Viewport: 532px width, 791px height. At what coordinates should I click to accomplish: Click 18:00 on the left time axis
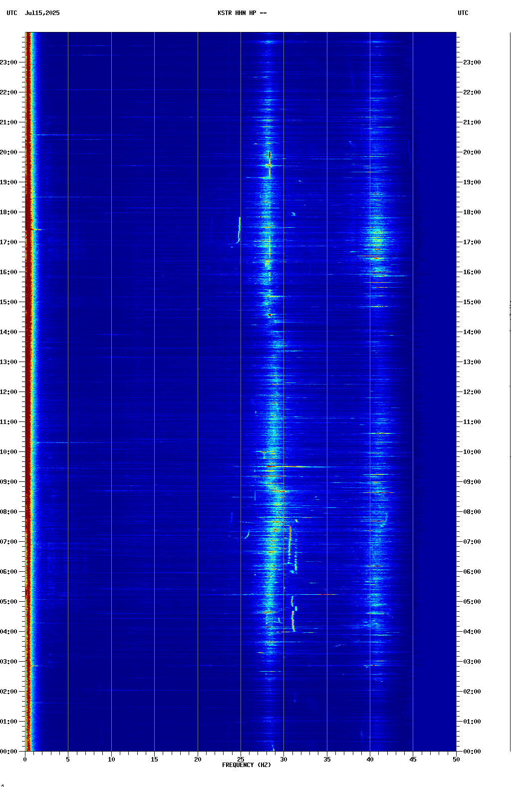click(x=8, y=212)
